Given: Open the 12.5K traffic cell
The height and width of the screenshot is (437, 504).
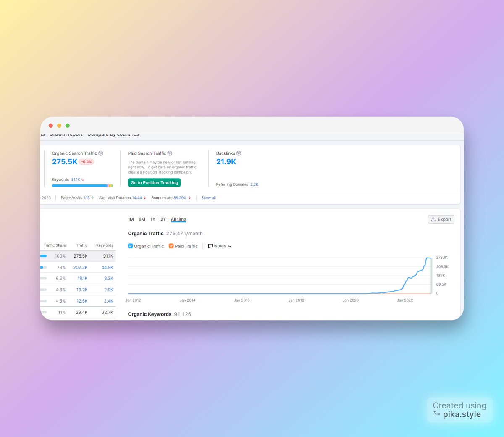Looking at the screenshot, I should (x=82, y=301).
